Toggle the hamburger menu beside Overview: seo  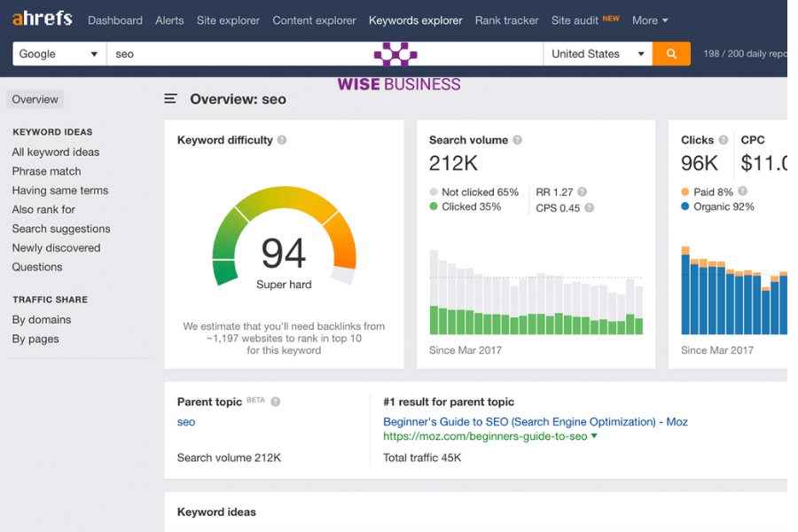point(170,98)
